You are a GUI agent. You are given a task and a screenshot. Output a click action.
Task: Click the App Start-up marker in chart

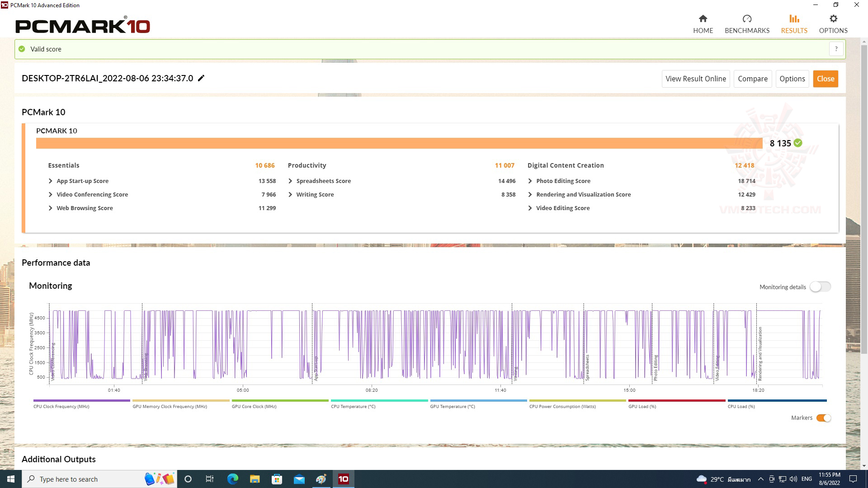point(316,368)
